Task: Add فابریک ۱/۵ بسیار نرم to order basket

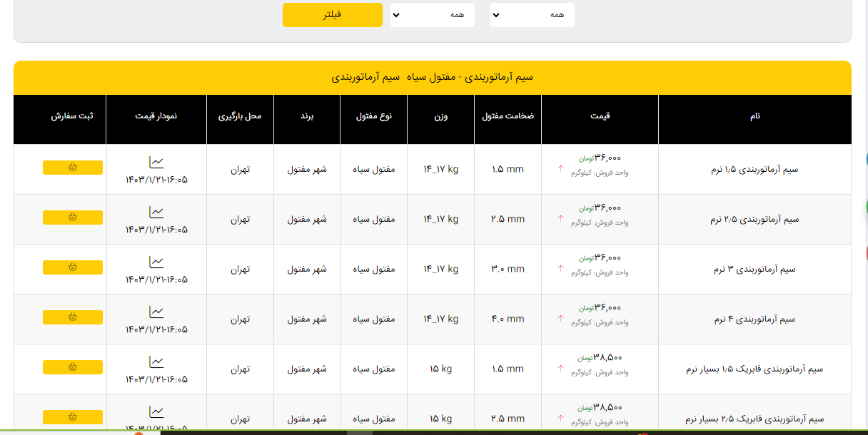Action: pos(73,367)
